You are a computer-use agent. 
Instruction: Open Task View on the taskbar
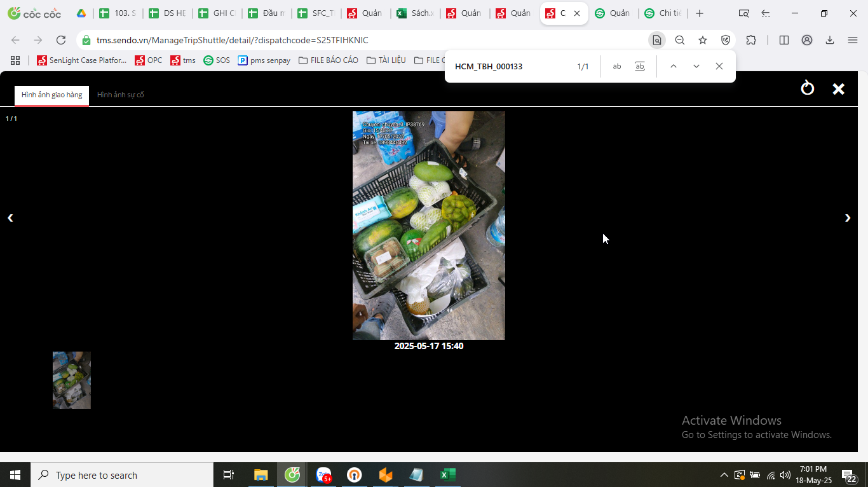coord(229,475)
